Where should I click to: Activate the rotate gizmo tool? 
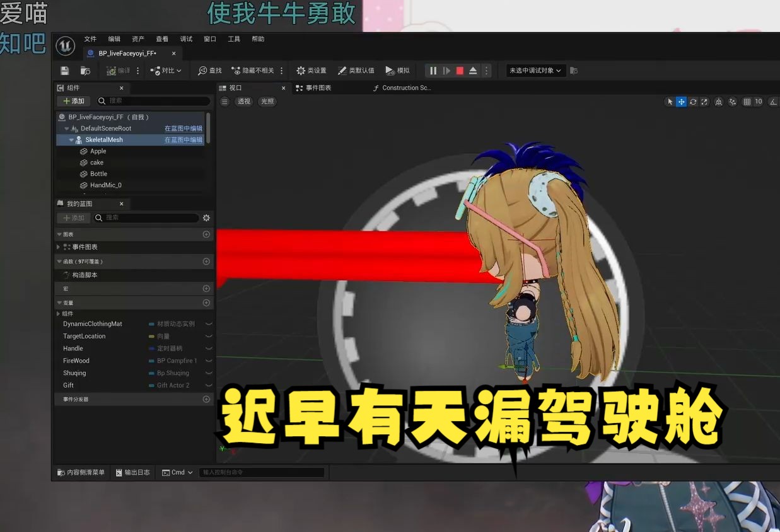(693, 101)
